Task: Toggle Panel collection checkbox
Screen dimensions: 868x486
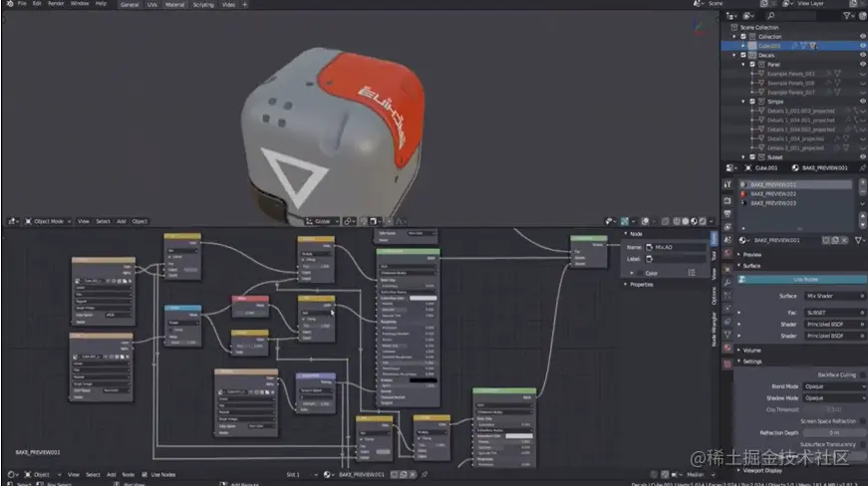Action: 752,65
